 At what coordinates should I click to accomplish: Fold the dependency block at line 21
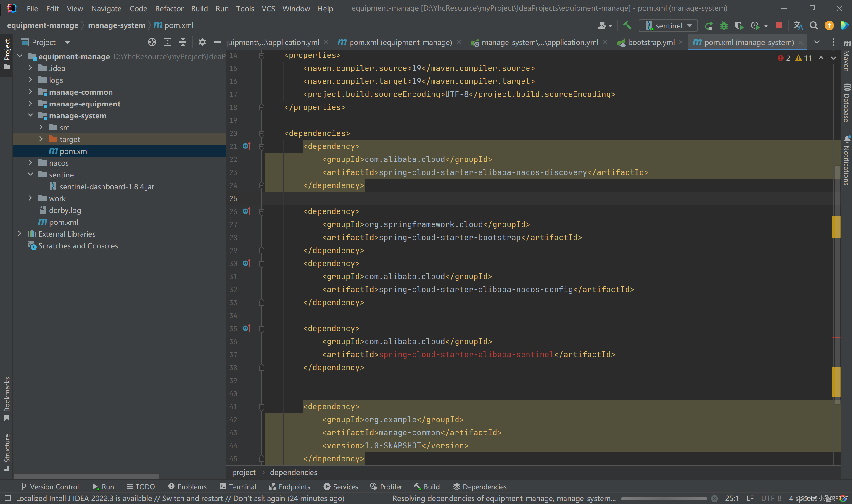pos(262,147)
